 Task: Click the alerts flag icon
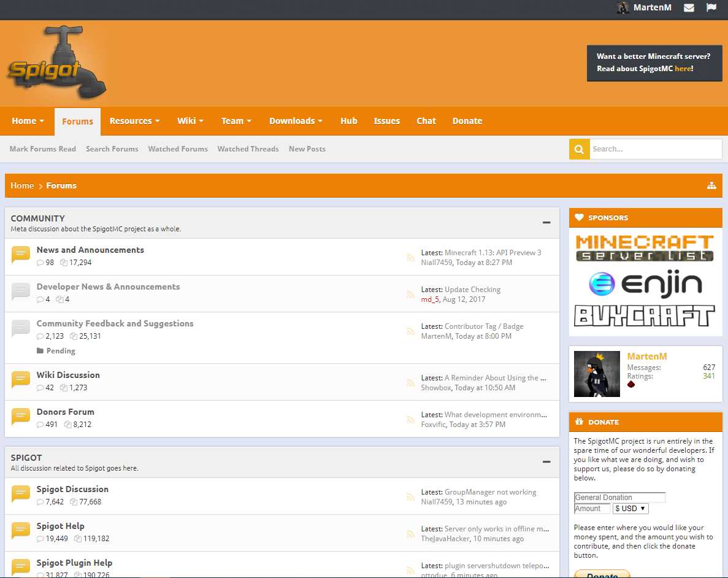pyautogui.click(x=711, y=8)
